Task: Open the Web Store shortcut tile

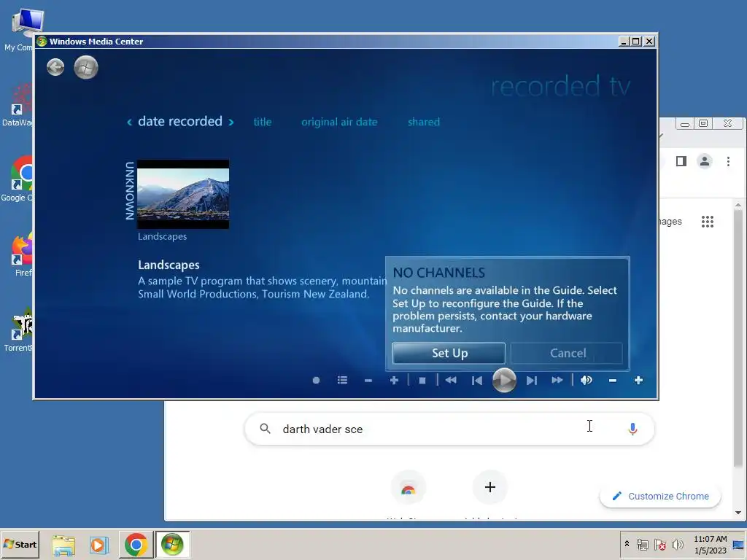Action: point(408,487)
